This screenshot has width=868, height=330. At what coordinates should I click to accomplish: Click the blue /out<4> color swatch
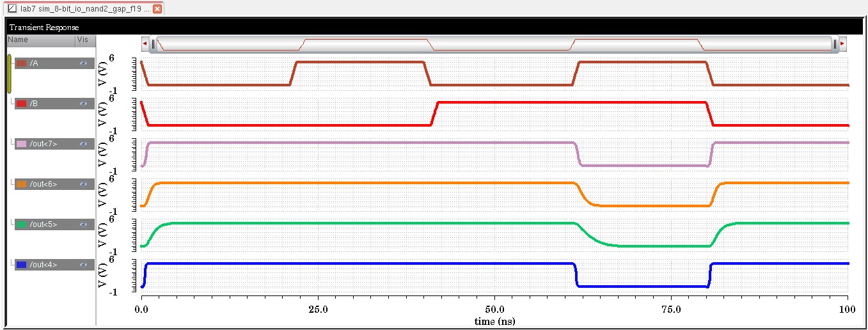click(21, 265)
